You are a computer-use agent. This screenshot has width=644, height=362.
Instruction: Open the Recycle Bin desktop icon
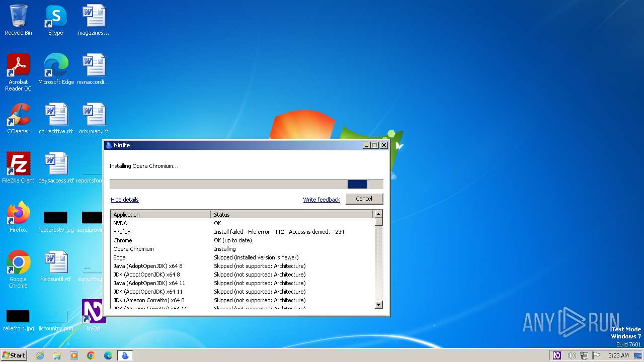tap(18, 20)
